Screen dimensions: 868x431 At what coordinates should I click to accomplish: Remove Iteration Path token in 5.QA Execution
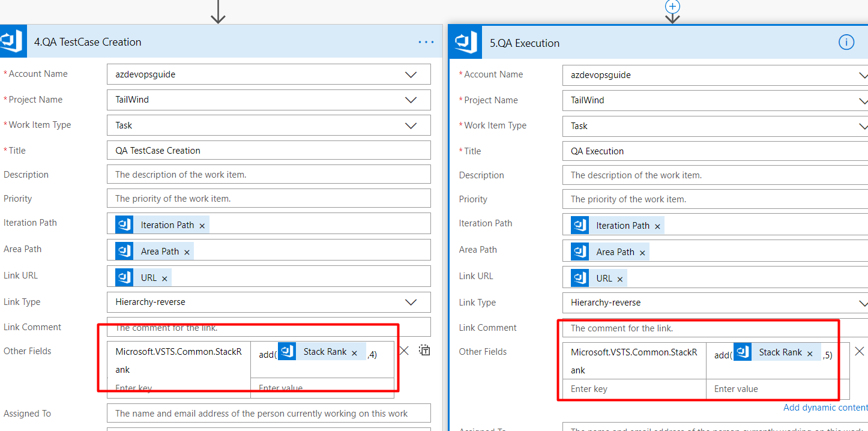657,226
